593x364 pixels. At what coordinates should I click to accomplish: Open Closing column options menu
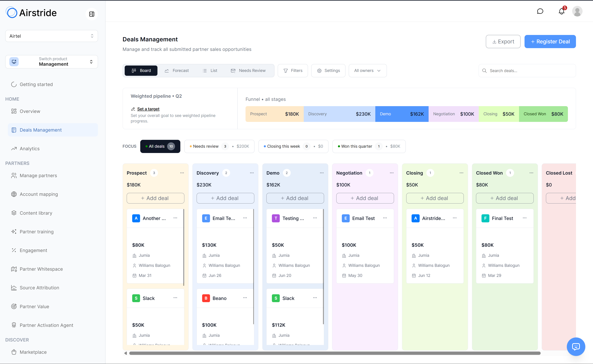coord(461,173)
